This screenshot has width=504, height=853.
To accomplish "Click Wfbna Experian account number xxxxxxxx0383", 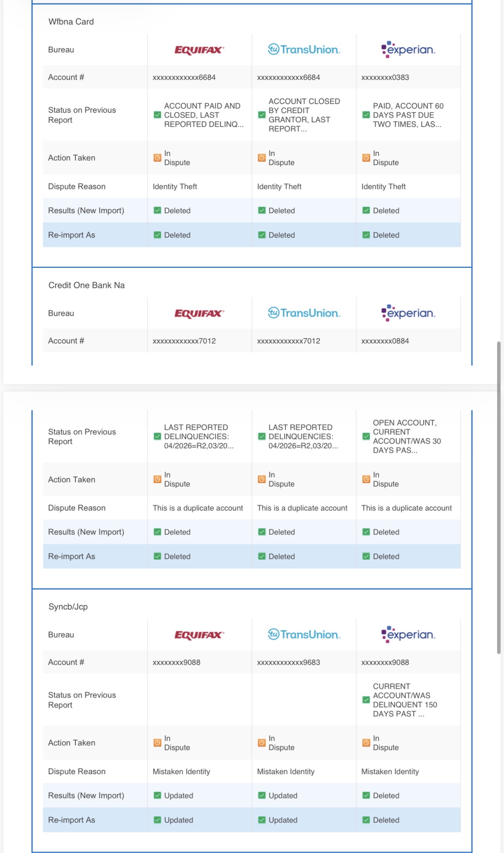I will [x=385, y=77].
